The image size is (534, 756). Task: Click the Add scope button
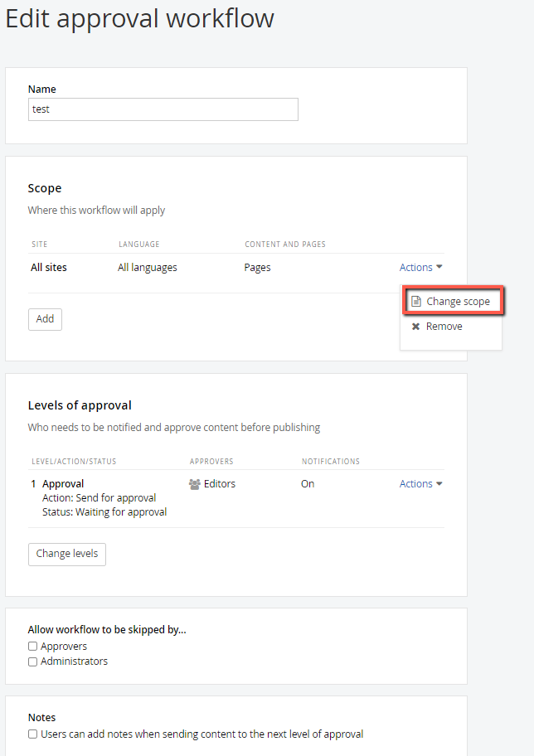[x=45, y=319]
